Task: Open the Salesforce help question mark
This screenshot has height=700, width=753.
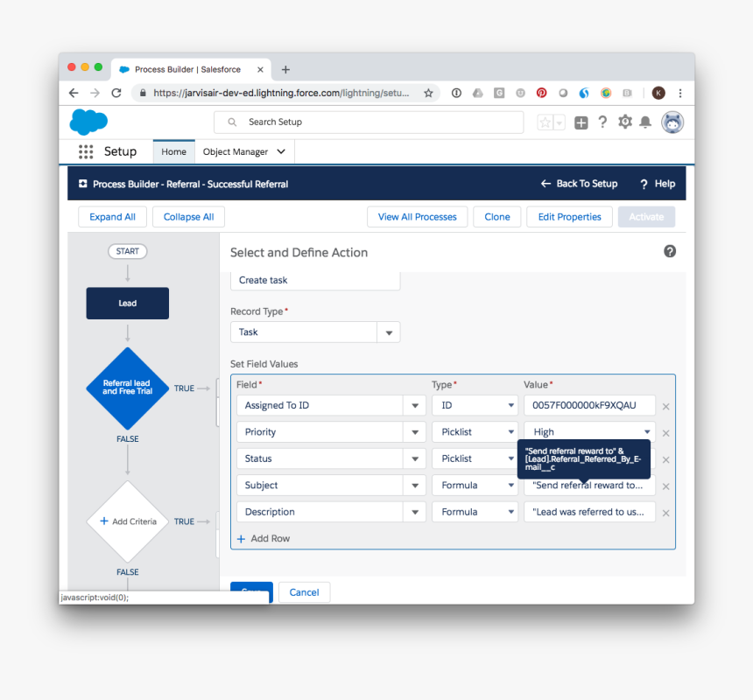Action: coord(602,122)
